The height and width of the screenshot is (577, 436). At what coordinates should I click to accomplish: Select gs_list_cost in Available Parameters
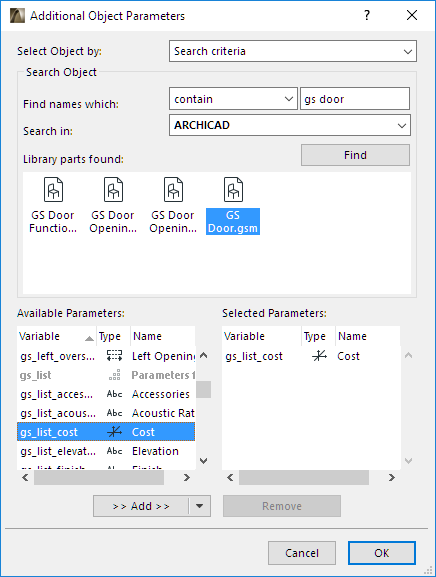[106, 432]
